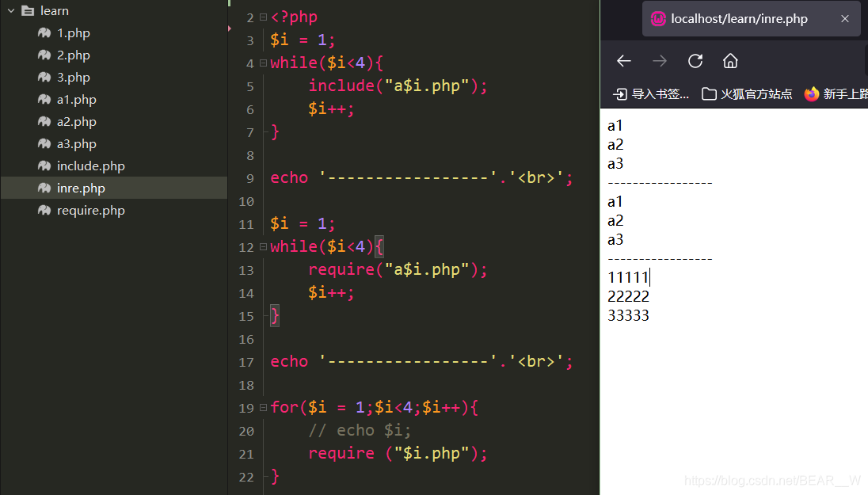Click the '22222' output text in browser
This screenshot has width=868, height=495.
[x=628, y=296]
